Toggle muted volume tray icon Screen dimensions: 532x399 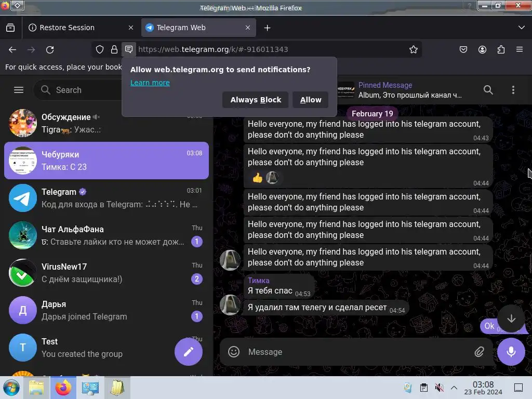pyautogui.click(x=439, y=388)
